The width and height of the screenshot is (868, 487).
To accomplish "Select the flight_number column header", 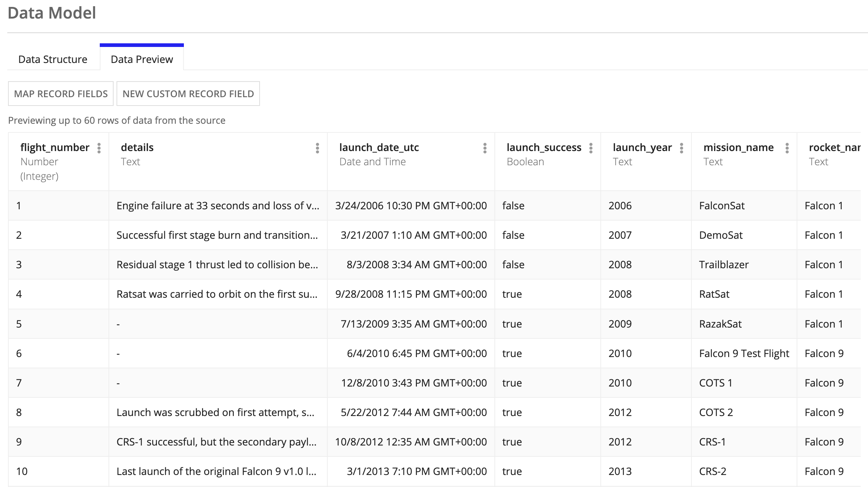I will (x=59, y=162).
